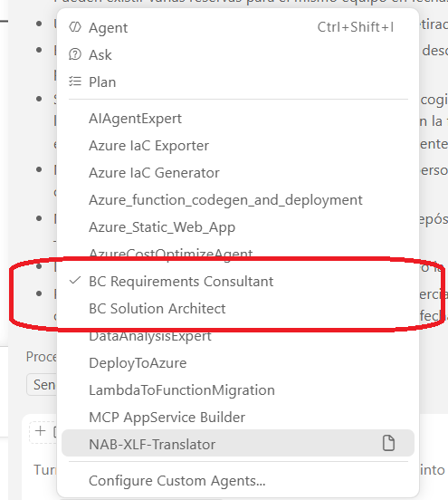Select Azure IaC Exporter agent
The width and height of the screenshot is (448, 500).
[x=238, y=146]
